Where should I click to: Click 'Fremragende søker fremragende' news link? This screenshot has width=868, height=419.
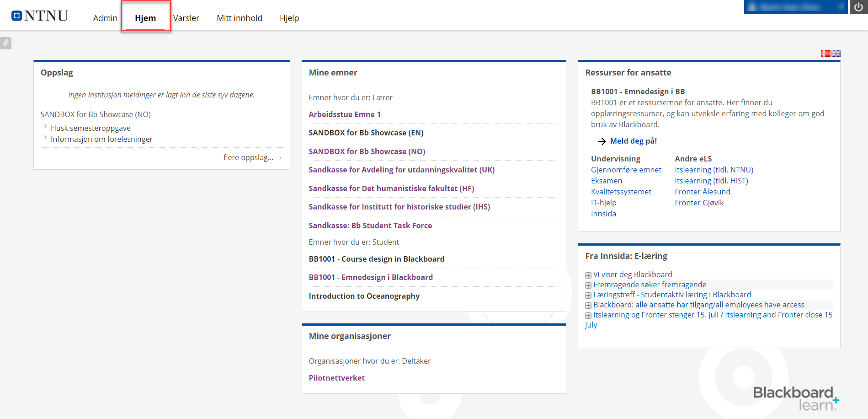pos(650,285)
